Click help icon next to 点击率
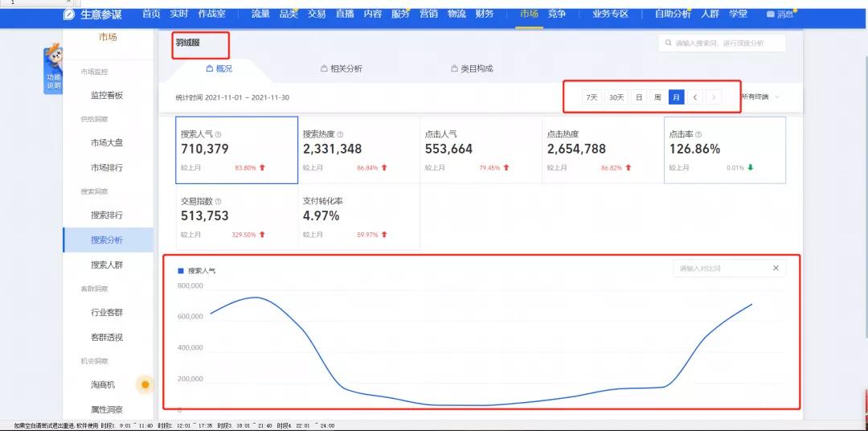868x431 pixels. pyautogui.click(x=698, y=134)
